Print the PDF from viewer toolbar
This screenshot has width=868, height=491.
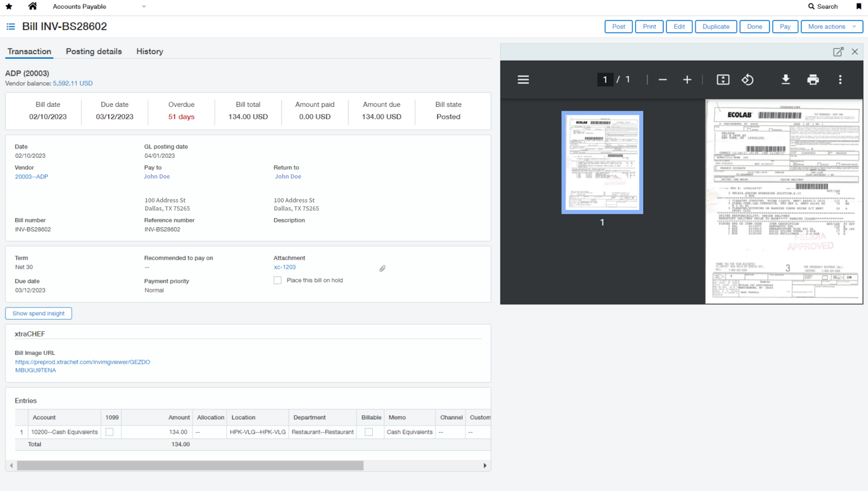click(813, 80)
